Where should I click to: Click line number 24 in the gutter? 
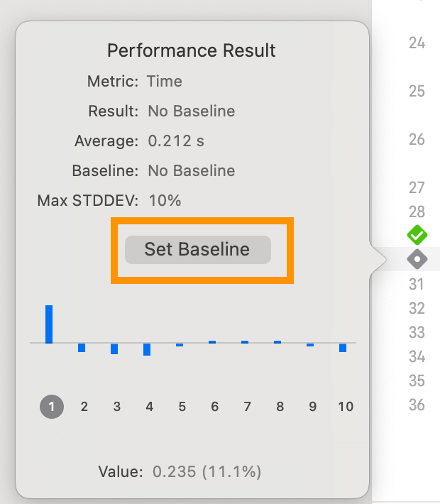tap(417, 43)
